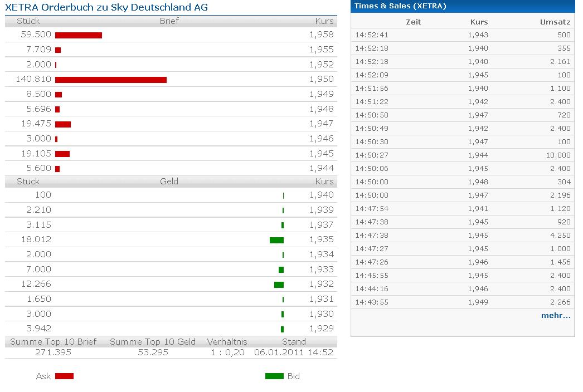Select the ask quantity 19.475
Image resolution: width=583 pixels, height=392 pixels.
[x=36, y=124]
